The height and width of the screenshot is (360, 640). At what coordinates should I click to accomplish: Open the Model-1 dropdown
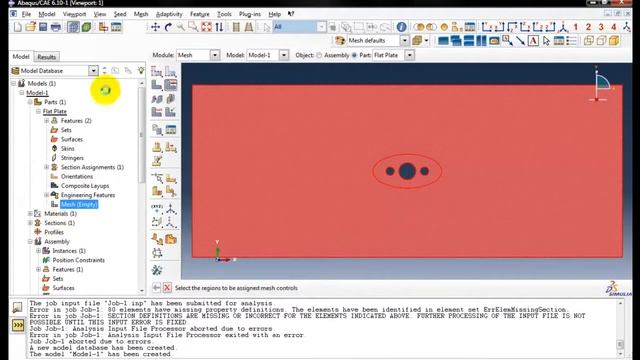point(284,55)
